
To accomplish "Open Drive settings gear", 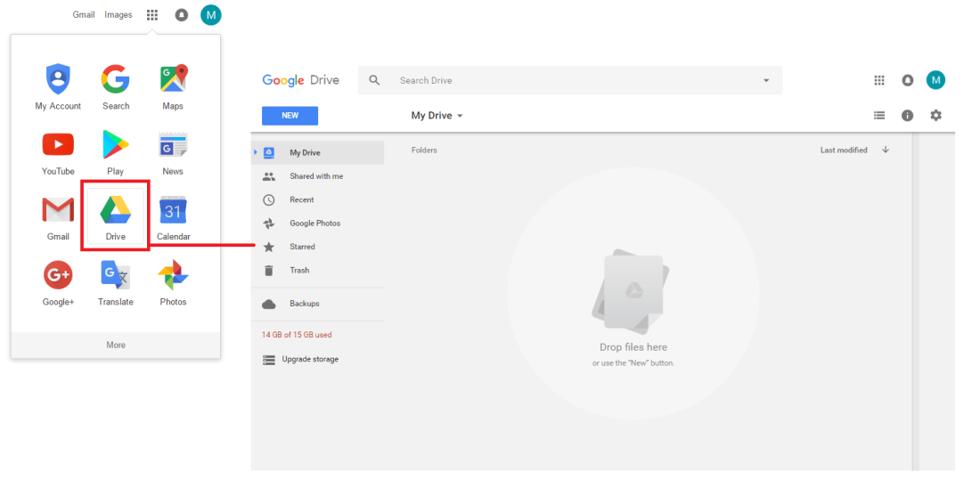I will (935, 115).
